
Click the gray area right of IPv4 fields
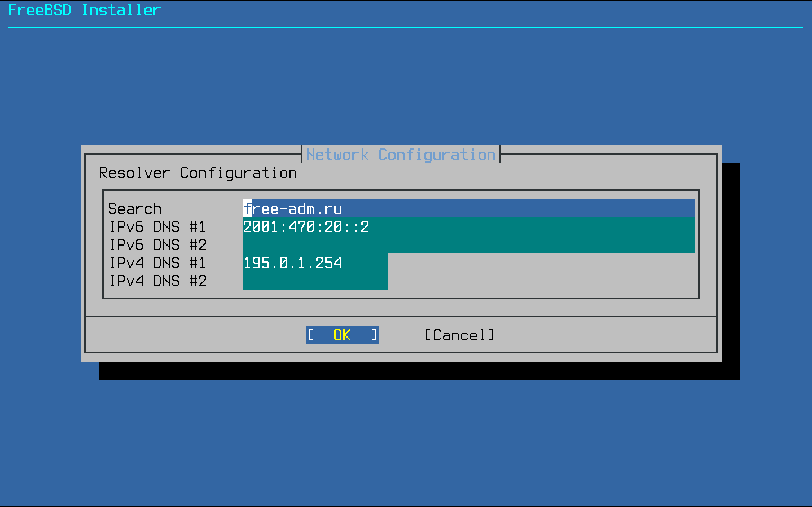pos(542,272)
